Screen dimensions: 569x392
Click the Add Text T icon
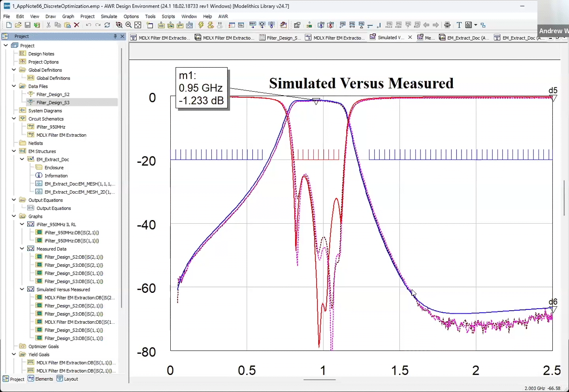[459, 25]
